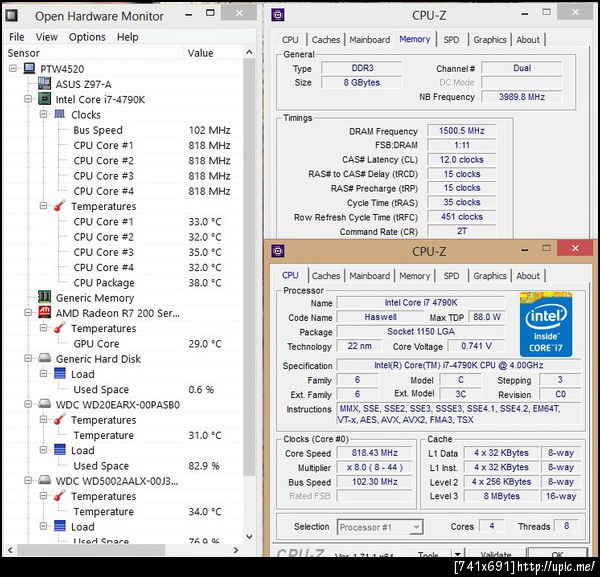Viewport: 600px width, 577px height.
Task: Click the Validate button in CPU-Z
Action: click(x=496, y=553)
